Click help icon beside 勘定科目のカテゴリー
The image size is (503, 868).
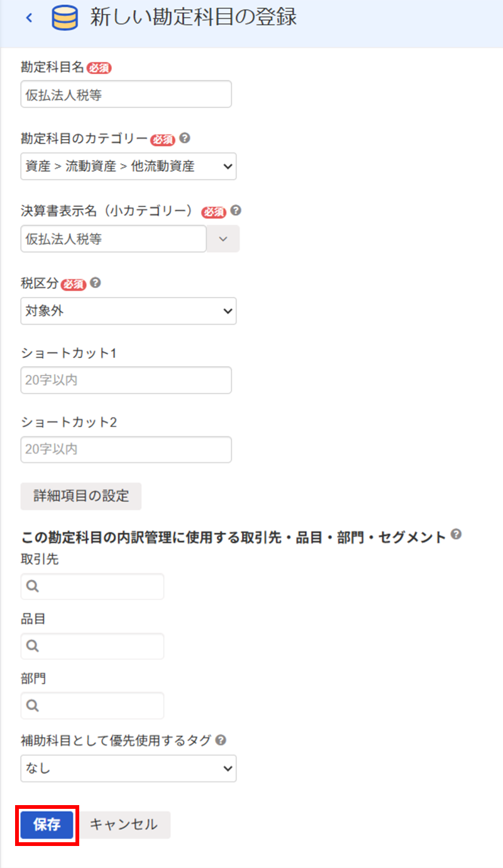[x=185, y=138]
